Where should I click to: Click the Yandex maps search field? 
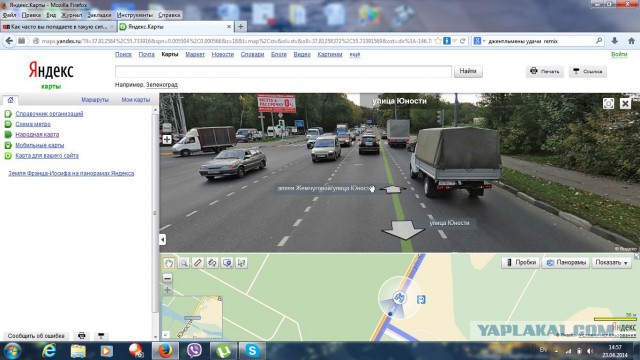point(283,71)
